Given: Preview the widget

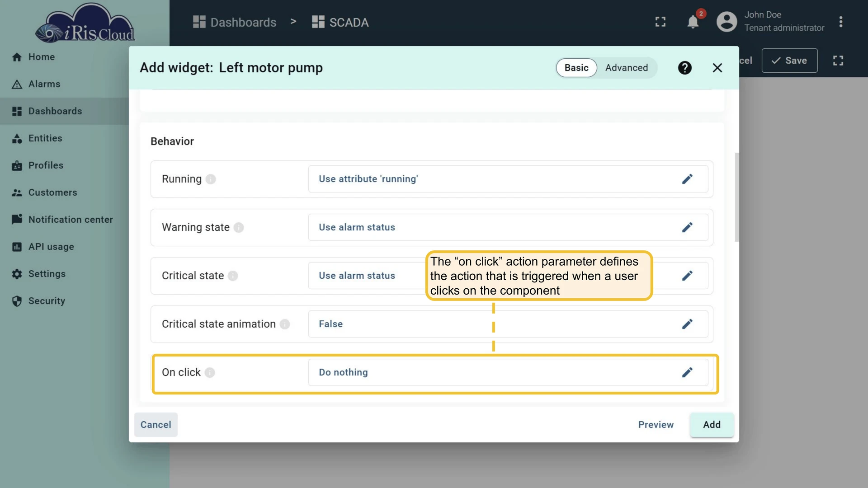Looking at the screenshot, I should pyautogui.click(x=656, y=425).
